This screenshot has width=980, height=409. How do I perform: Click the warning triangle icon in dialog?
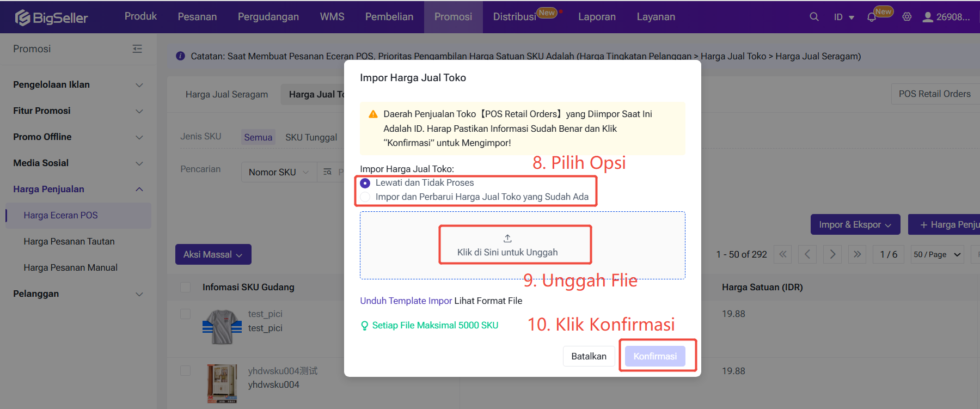(x=373, y=114)
